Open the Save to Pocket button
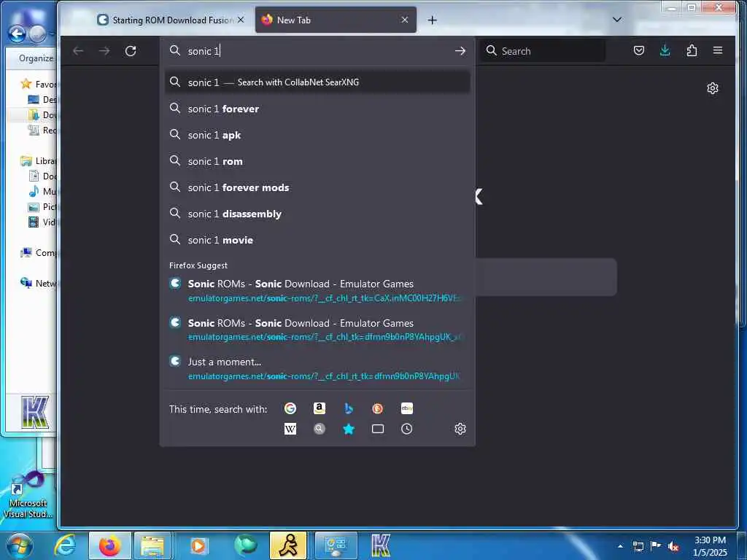 tap(639, 50)
